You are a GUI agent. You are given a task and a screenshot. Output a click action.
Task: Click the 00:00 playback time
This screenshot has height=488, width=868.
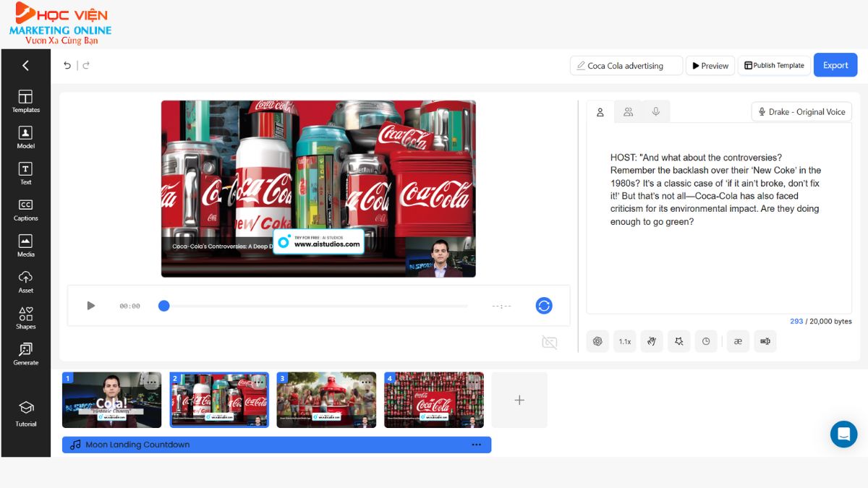click(130, 307)
